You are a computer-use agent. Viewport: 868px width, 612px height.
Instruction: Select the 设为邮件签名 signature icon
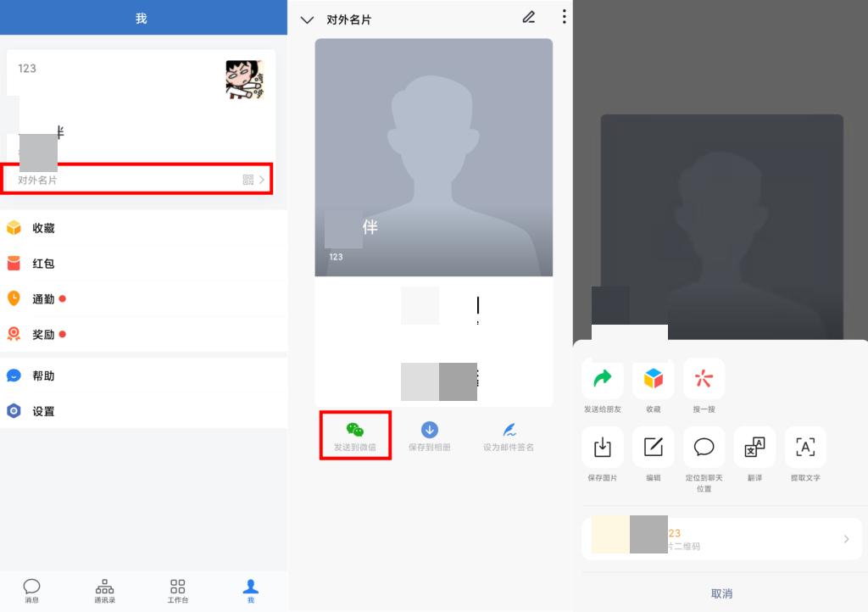[x=506, y=429]
